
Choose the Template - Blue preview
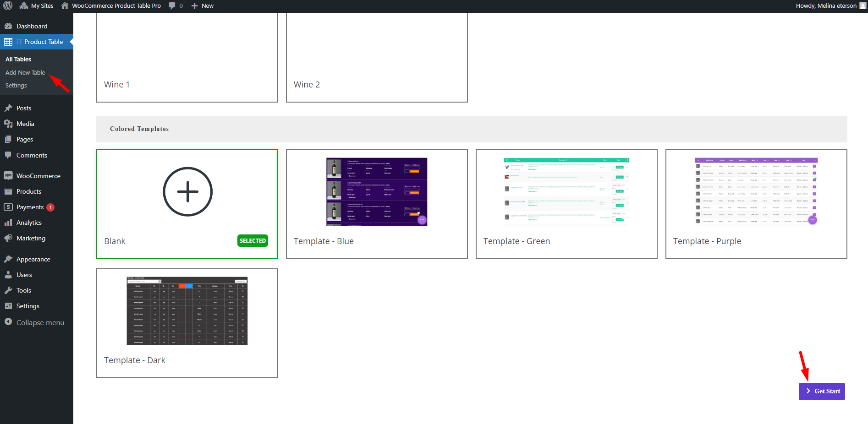click(377, 192)
